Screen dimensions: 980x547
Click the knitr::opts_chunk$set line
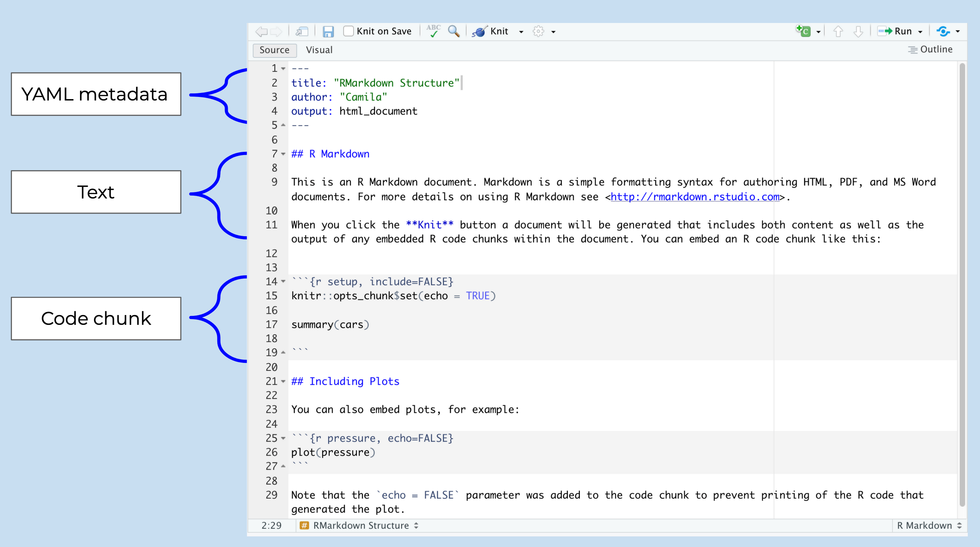click(393, 296)
